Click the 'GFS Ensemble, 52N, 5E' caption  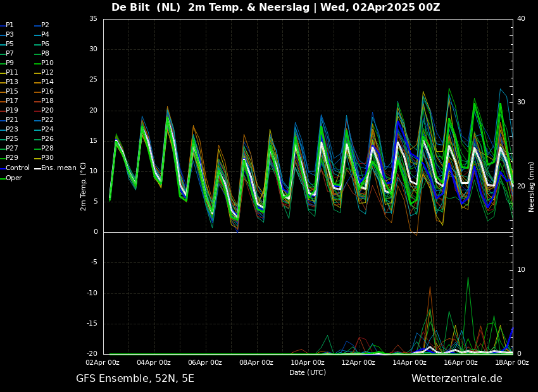pyautogui.click(x=135, y=379)
